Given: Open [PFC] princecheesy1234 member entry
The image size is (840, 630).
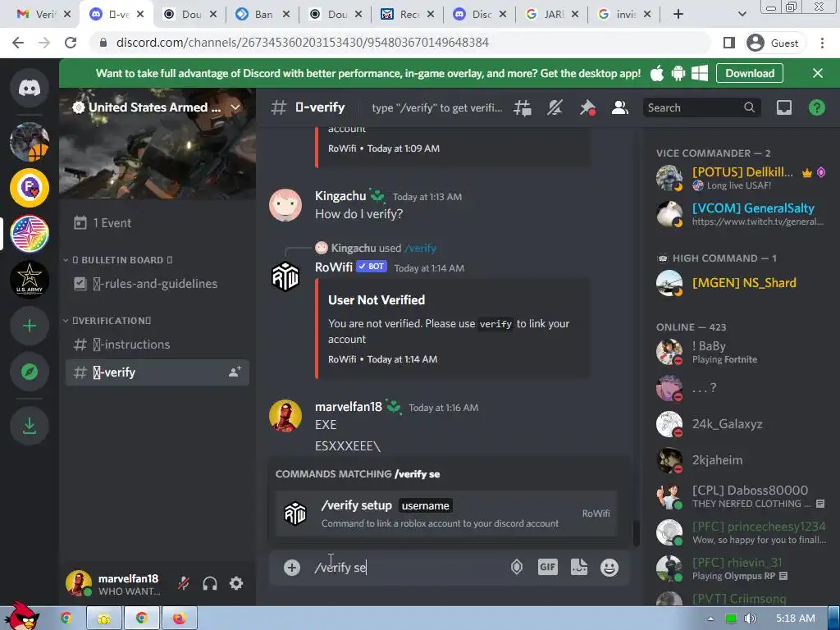Looking at the screenshot, I should pyautogui.click(x=741, y=532).
